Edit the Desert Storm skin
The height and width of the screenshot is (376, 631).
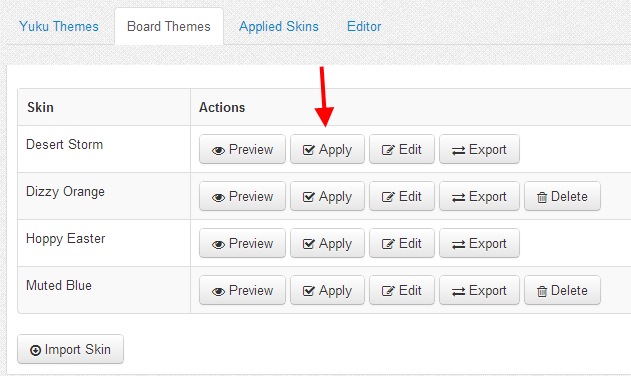(402, 149)
